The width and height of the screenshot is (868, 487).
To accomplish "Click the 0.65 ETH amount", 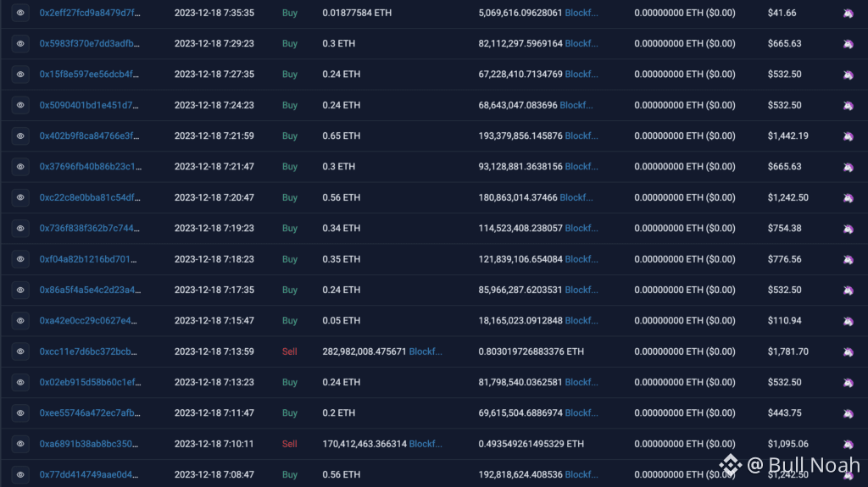I will click(x=341, y=136).
